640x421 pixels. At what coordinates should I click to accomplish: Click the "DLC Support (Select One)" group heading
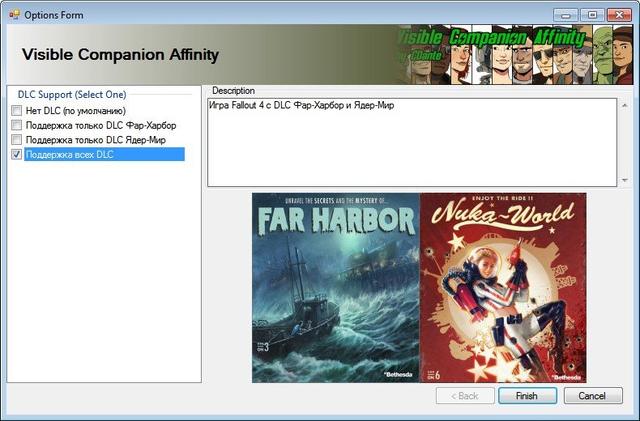pos(72,94)
